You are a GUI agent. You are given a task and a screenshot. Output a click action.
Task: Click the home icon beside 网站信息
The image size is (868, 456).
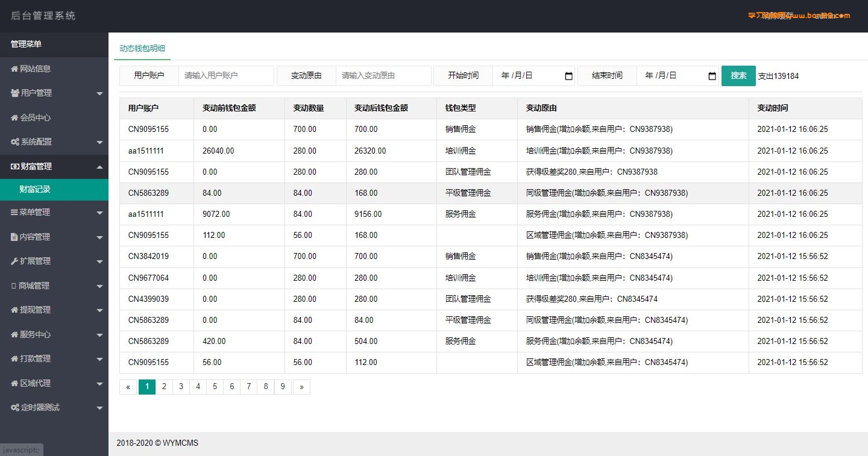(x=14, y=69)
